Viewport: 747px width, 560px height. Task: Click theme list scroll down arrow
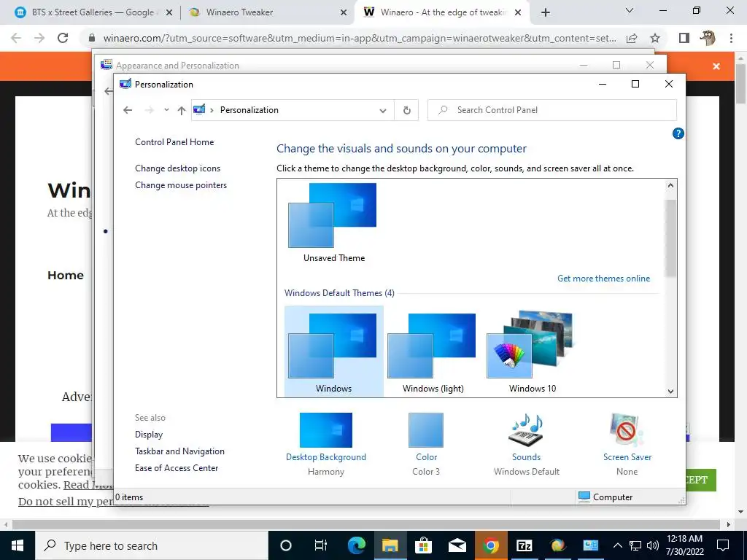[x=671, y=391]
